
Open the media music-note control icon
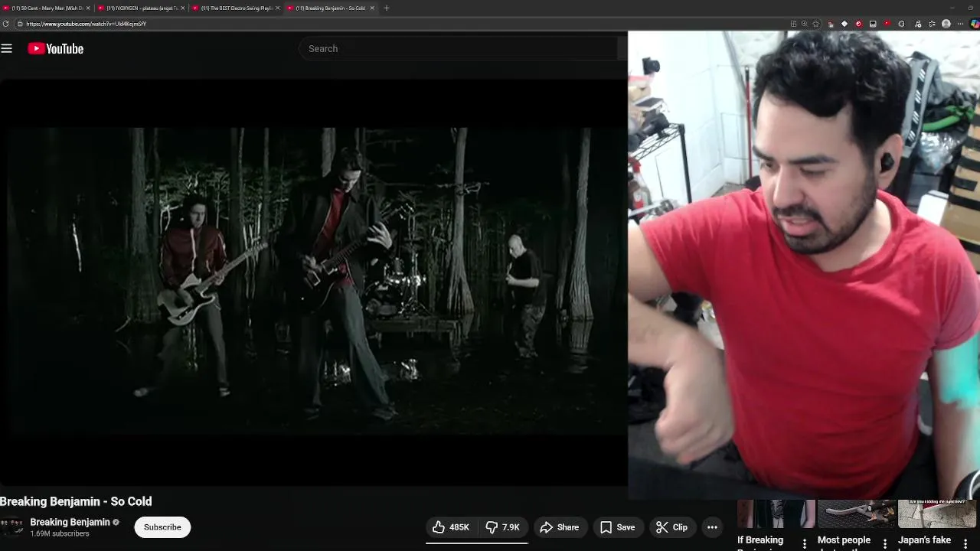(x=918, y=24)
